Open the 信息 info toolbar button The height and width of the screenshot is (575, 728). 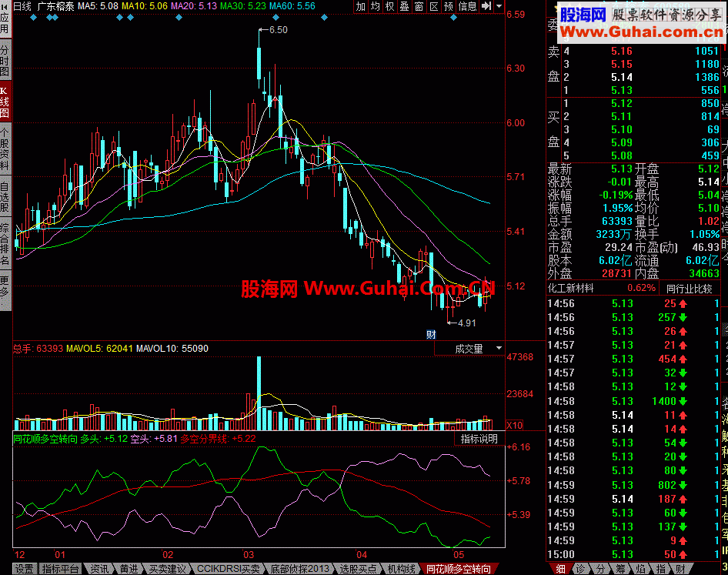(x=468, y=6)
